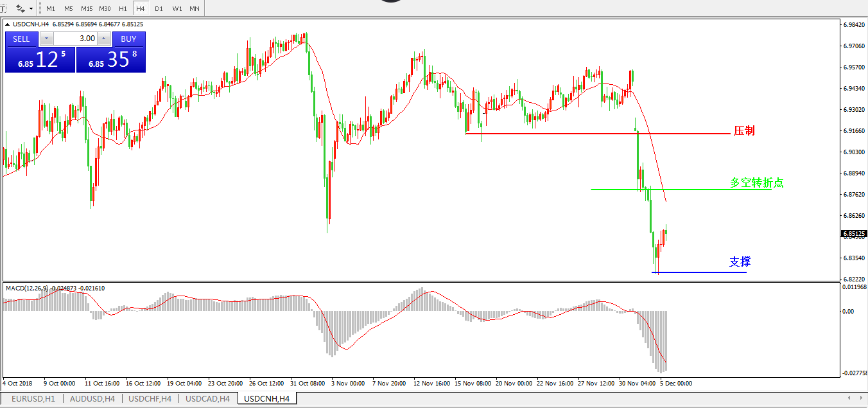The width and height of the screenshot is (868, 408).
Task: Select the D1 timeframe button
Action: coord(159,8)
